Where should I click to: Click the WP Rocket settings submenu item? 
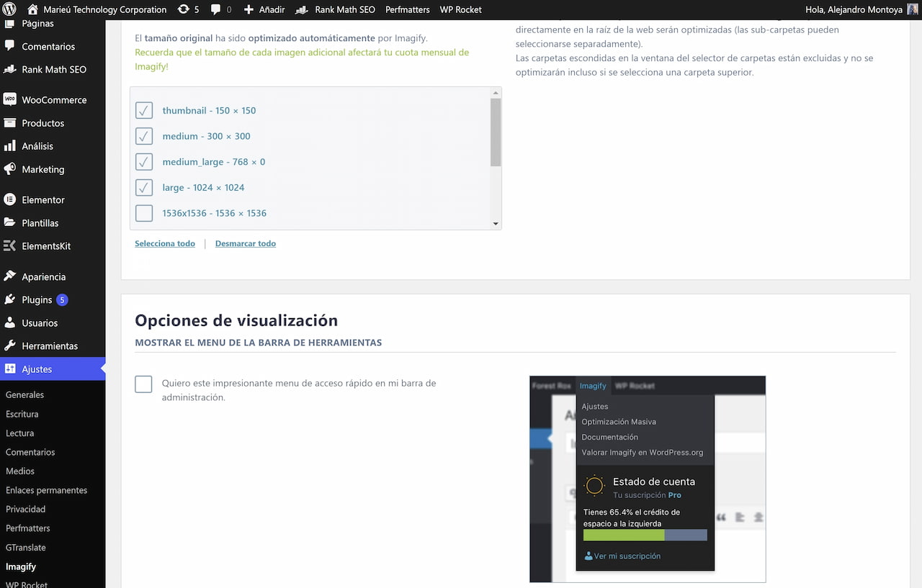click(27, 584)
